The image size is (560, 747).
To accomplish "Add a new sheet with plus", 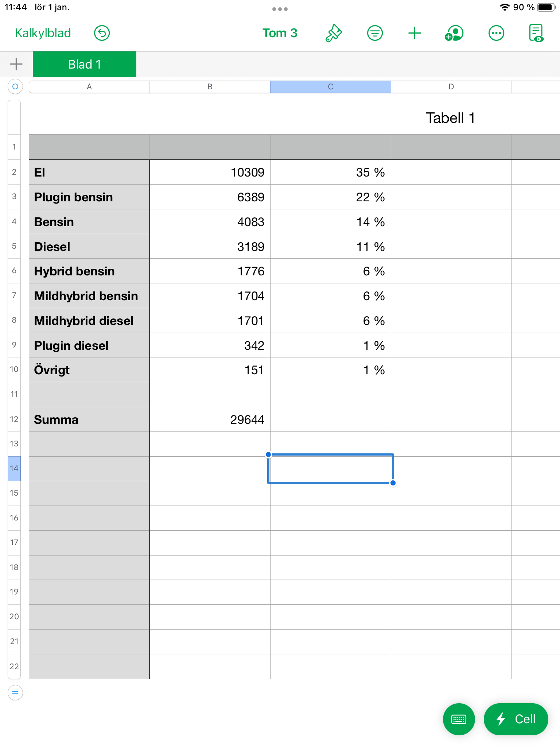I will point(16,64).
